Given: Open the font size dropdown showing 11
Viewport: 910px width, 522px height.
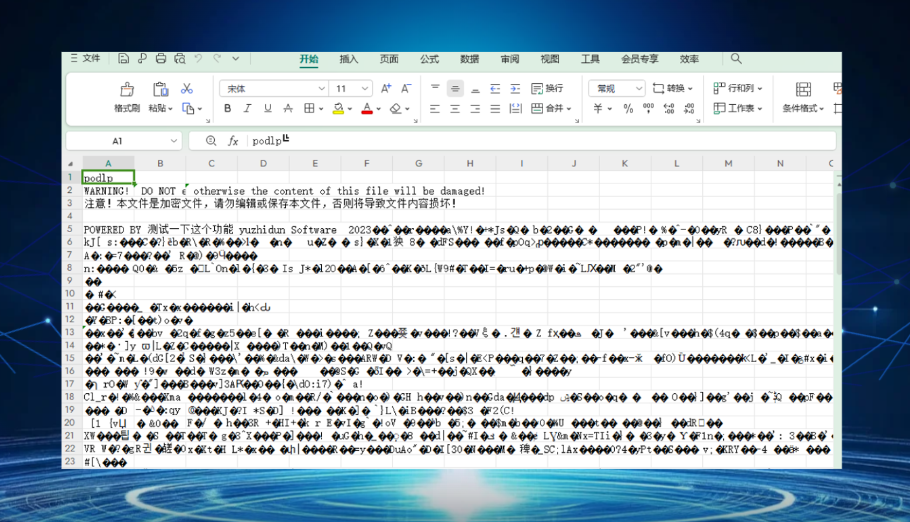Looking at the screenshot, I should 365,89.
